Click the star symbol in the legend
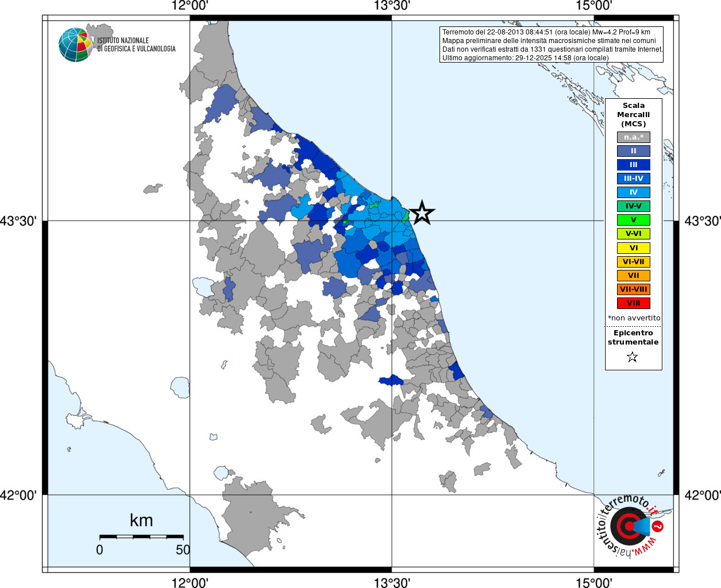 pos(633,357)
